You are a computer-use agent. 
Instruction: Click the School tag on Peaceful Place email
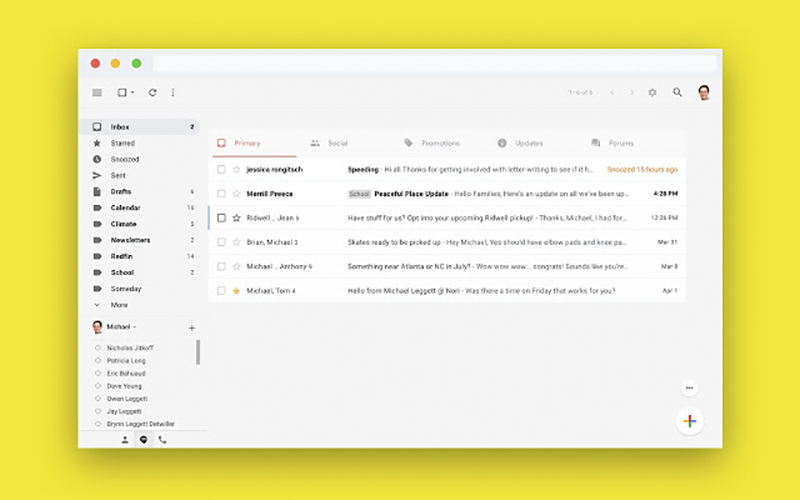[359, 194]
